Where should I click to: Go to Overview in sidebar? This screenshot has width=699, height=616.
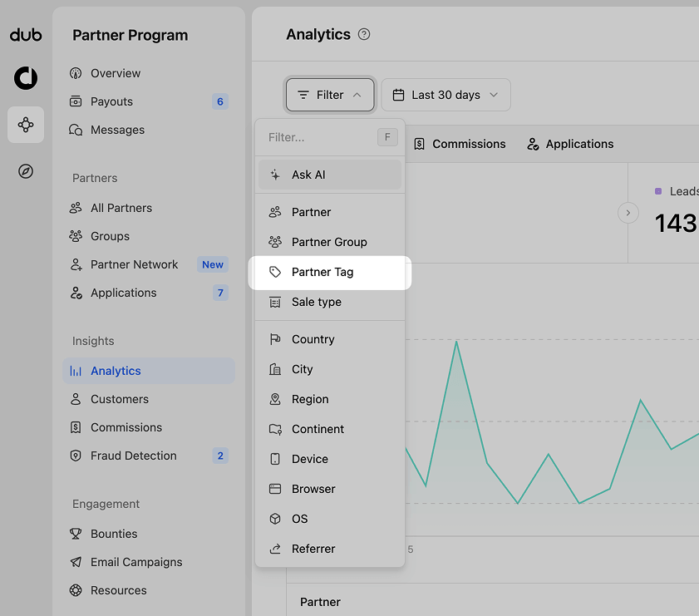click(149, 73)
